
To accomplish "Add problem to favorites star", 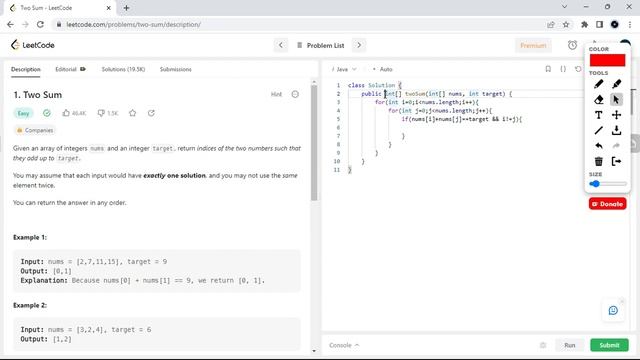I will tap(132, 113).
